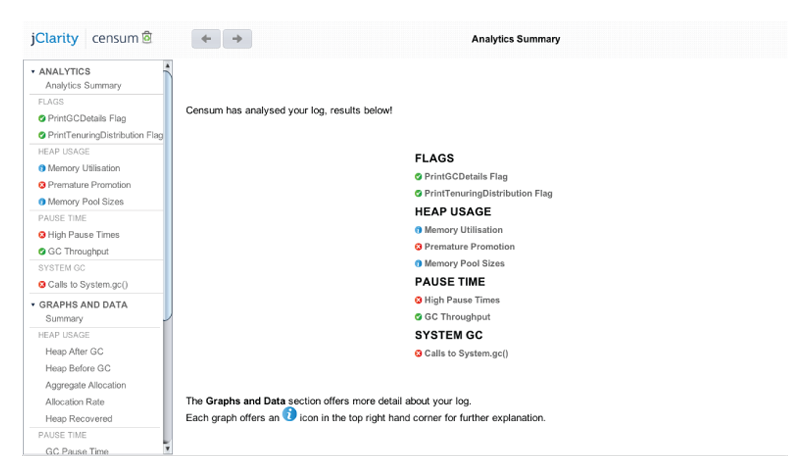Open Memory Pool Sizes in main results
Viewport: 810px width, 461px height.
pos(464,263)
